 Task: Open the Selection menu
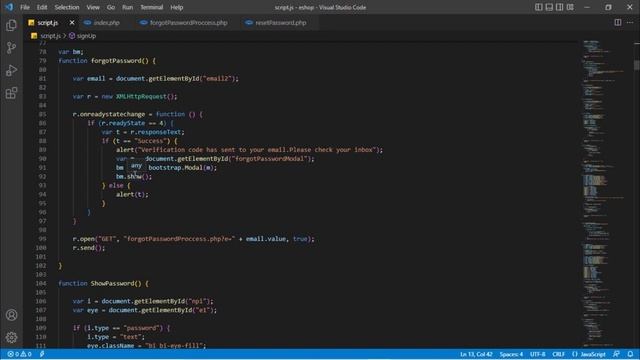point(67,7)
